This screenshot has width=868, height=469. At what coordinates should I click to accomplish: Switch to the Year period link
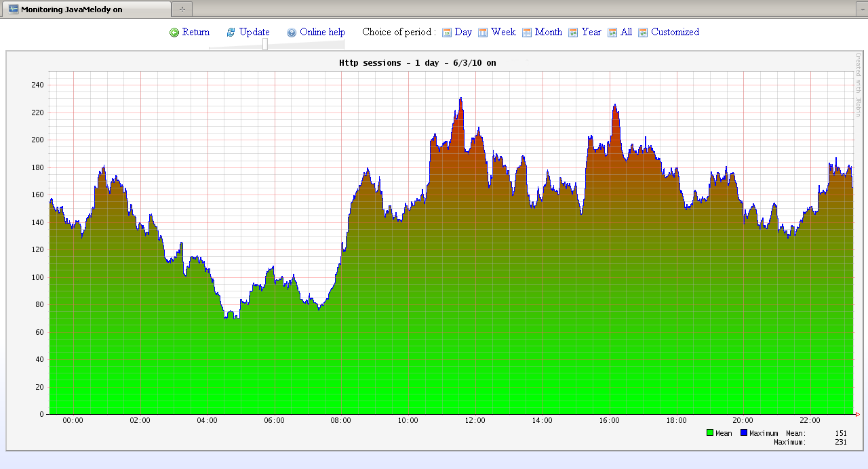pyautogui.click(x=591, y=32)
